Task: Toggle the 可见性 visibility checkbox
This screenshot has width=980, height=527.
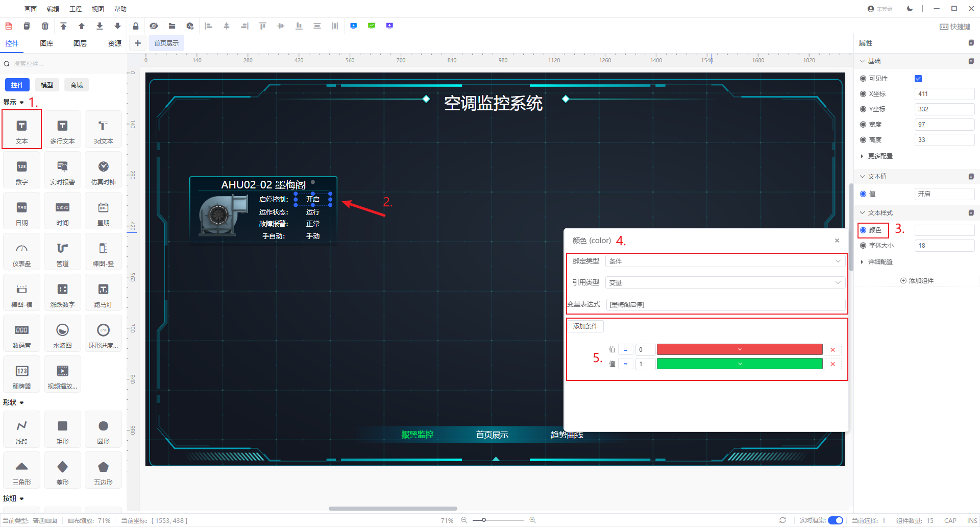Action: 918,79
